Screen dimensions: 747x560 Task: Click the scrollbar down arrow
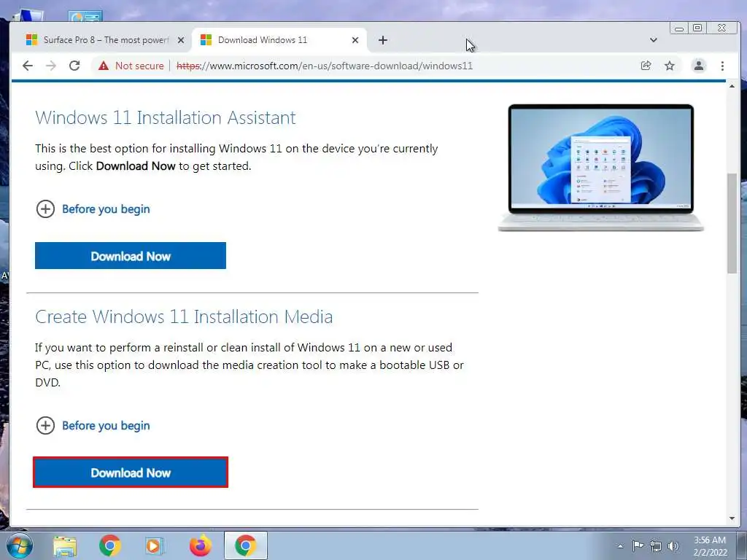732,518
